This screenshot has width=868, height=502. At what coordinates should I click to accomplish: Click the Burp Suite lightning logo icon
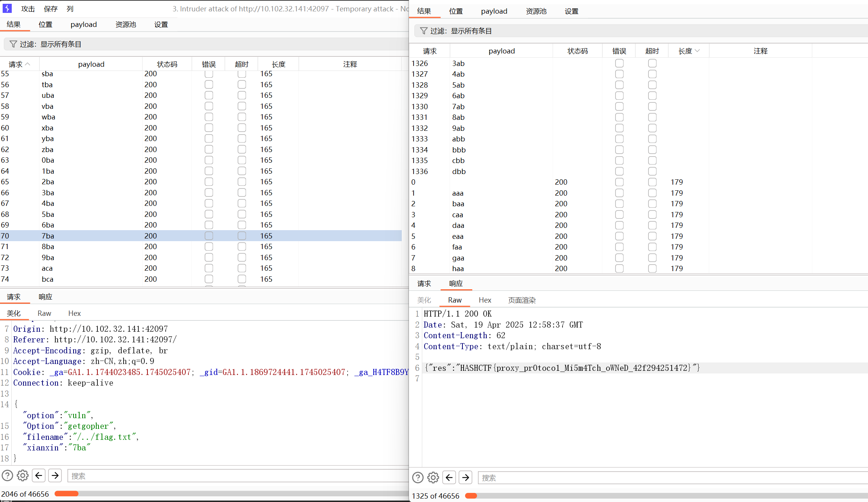(x=7, y=8)
